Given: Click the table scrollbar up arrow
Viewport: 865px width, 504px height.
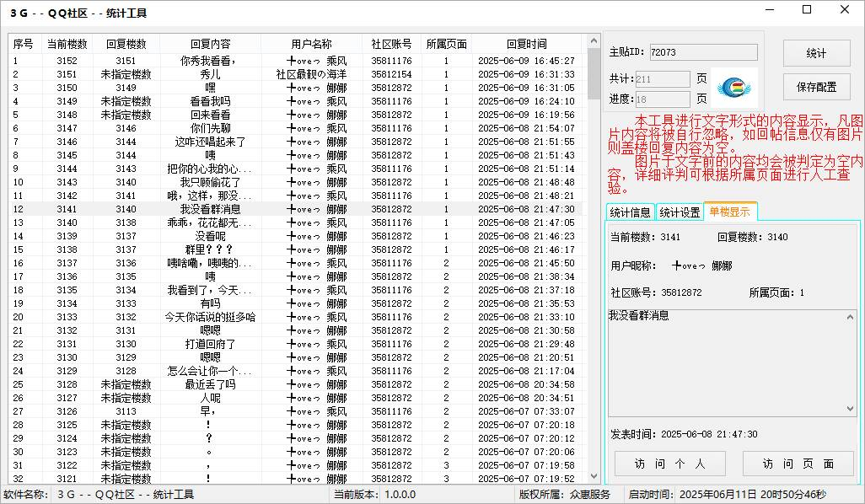Looking at the screenshot, I should click(x=594, y=40).
